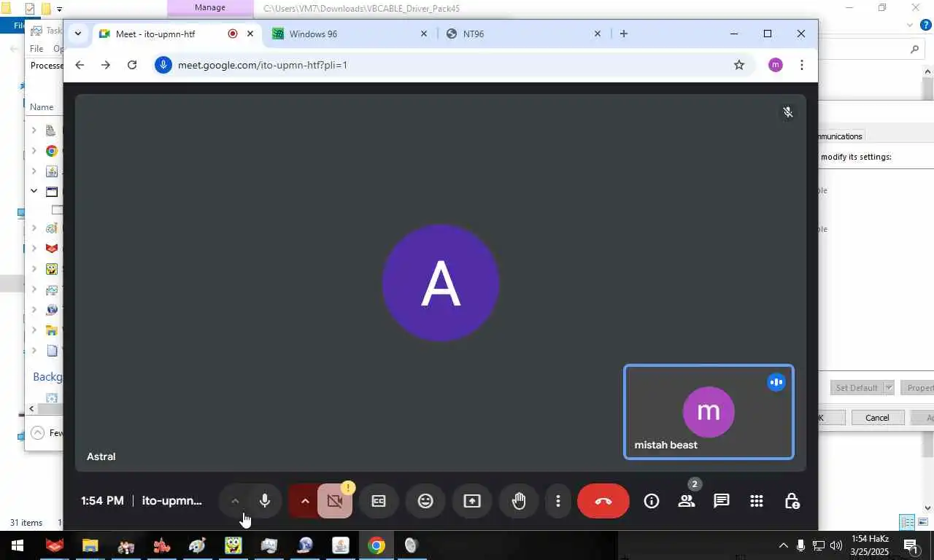934x560 pixels.
Task: Toggle closed captions in Meet
Action: [x=379, y=501]
